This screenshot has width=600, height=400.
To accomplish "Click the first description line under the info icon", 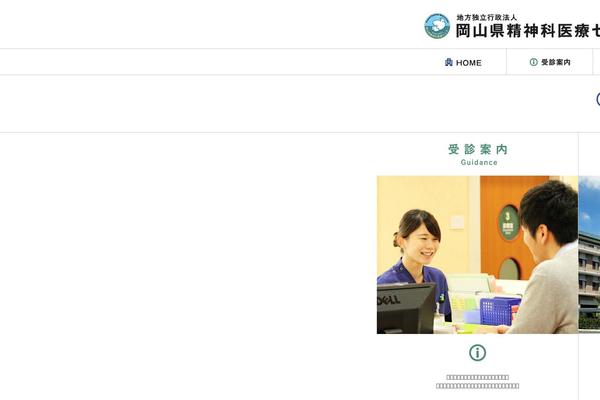I will click(x=478, y=377).
